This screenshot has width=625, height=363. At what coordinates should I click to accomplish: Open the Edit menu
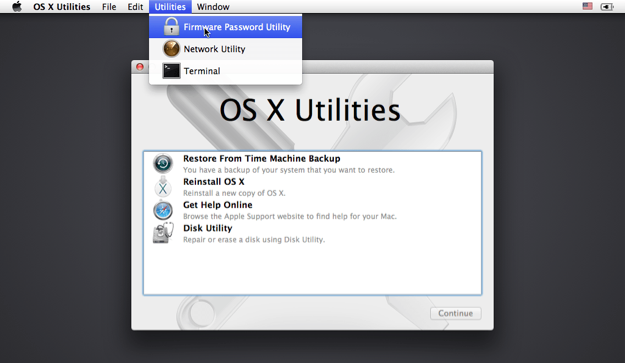(x=135, y=7)
